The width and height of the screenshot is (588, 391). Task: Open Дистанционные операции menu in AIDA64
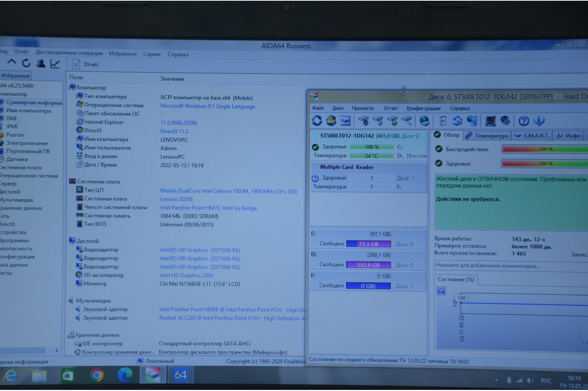tap(69, 52)
